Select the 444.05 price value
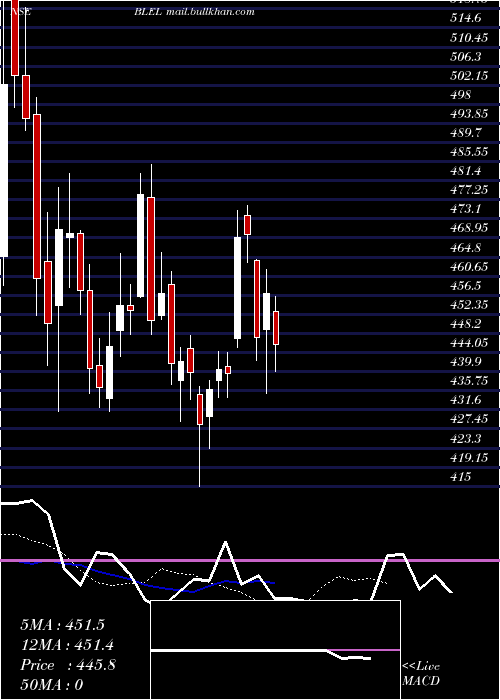The width and height of the screenshot is (500, 700). (469, 342)
